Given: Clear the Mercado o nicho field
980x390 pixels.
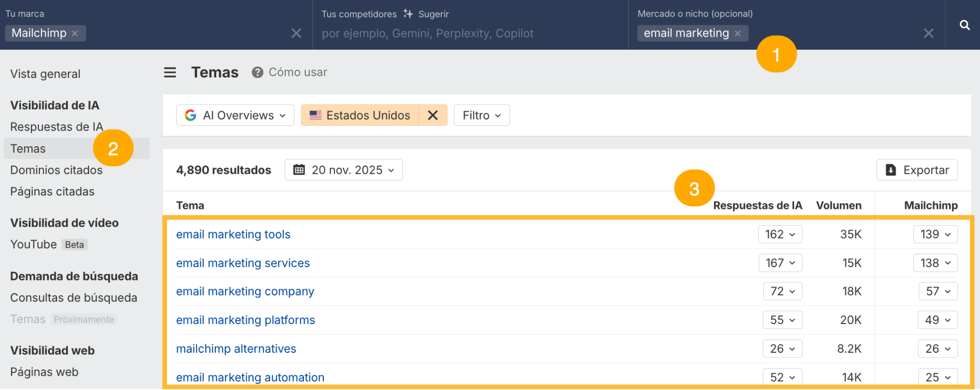Looking at the screenshot, I should pos(928,33).
